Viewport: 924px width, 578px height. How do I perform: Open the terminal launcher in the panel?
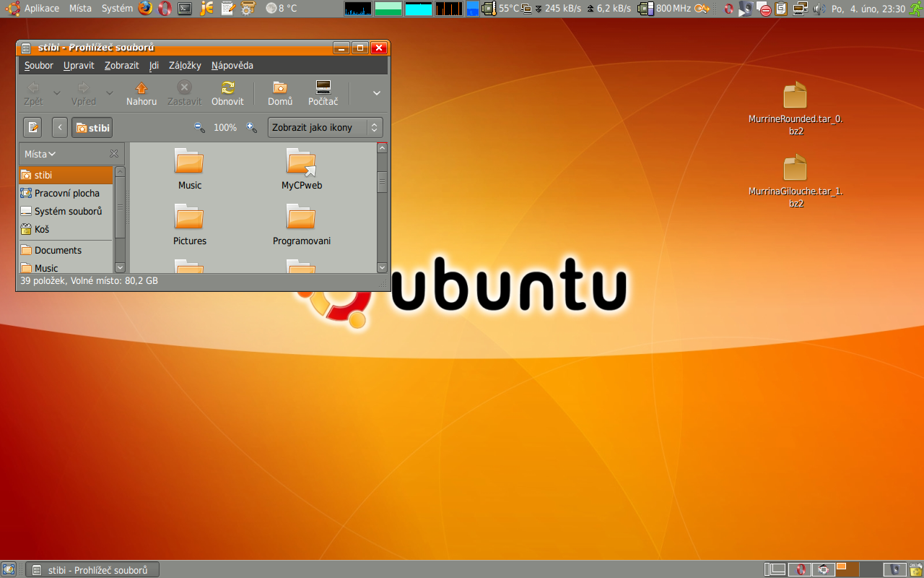click(x=186, y=9)
